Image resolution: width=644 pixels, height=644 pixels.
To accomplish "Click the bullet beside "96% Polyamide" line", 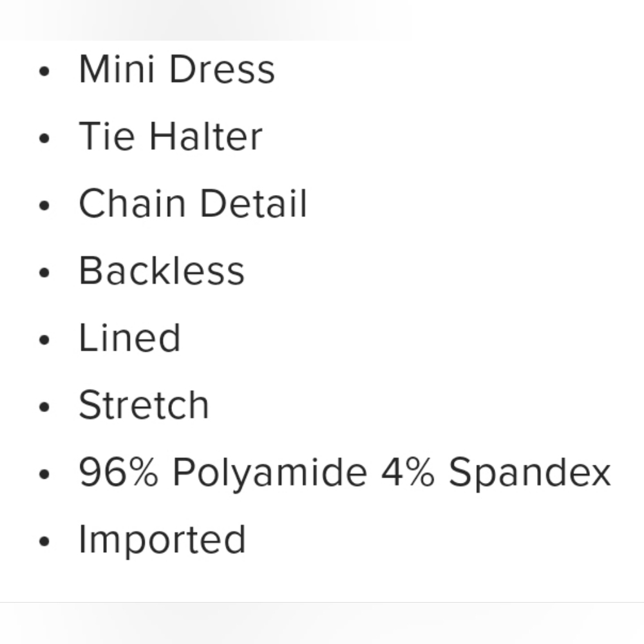I will [x=44, y=474].
